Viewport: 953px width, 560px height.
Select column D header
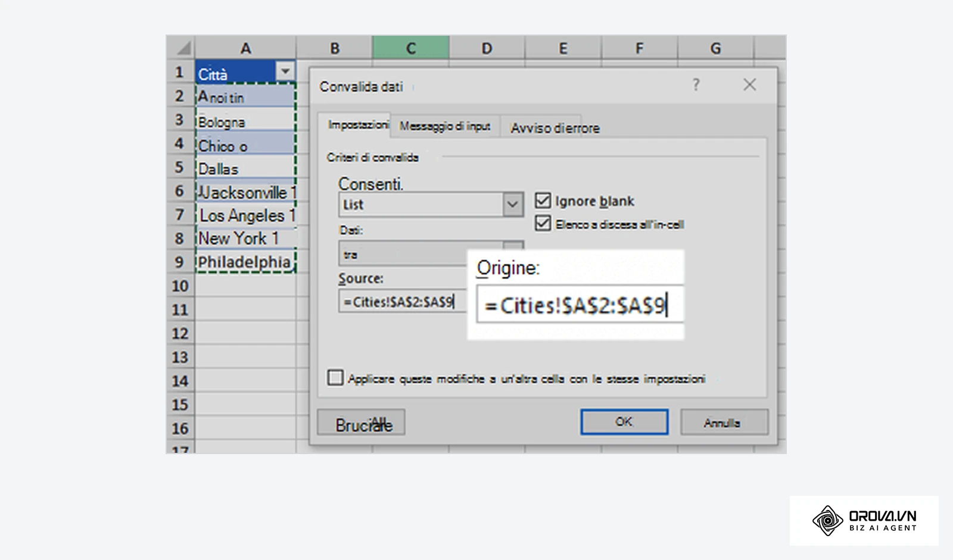coord(487,48)
